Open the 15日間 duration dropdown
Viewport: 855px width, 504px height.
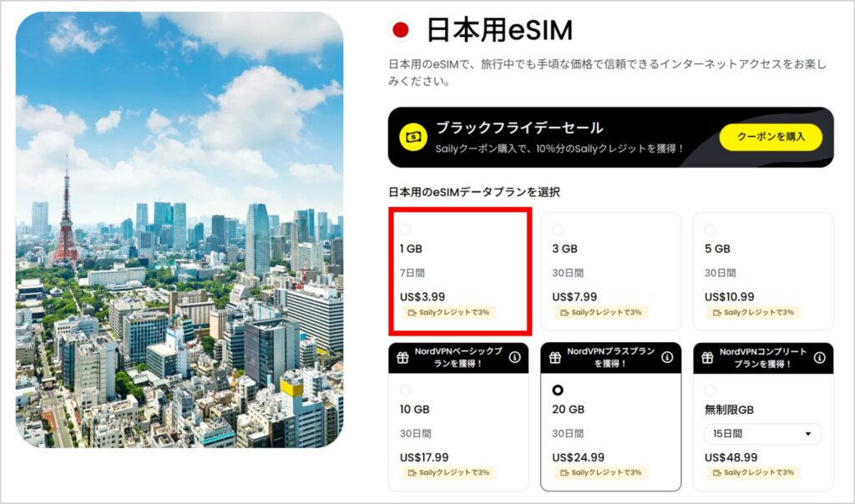click(762, 434)
